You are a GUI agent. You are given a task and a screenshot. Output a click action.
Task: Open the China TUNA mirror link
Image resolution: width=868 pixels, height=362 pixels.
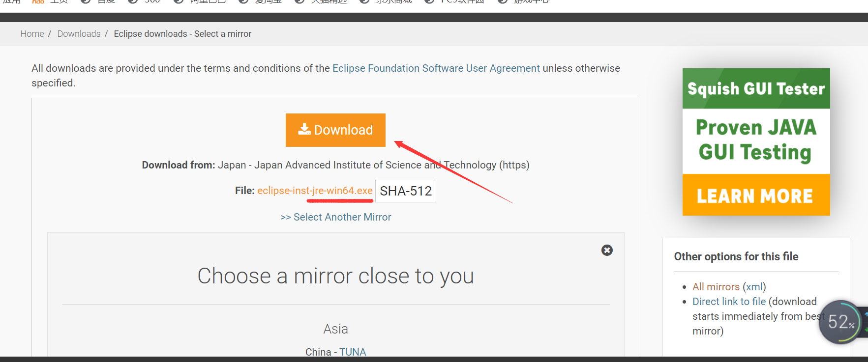tap(353, 352)
